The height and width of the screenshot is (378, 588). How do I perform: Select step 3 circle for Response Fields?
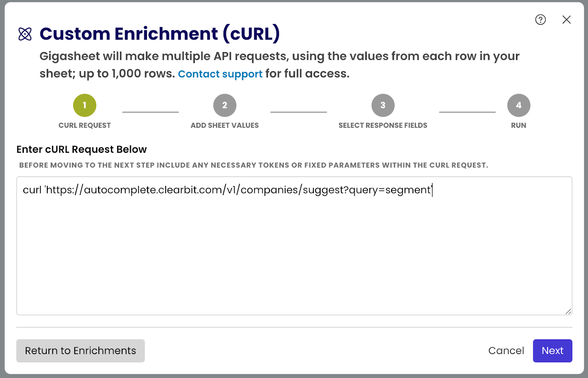pyautogui.click(x=383, y=105)
